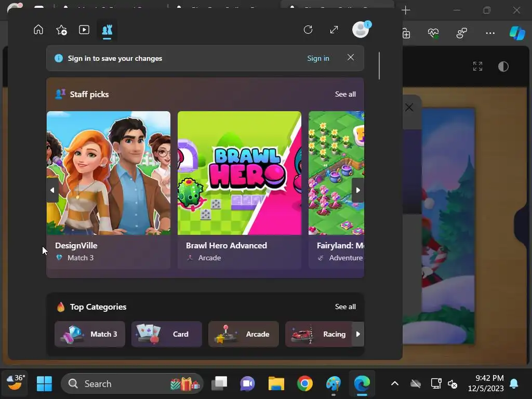Open the Brawl Hero Advanced thumbnail
The width and height of the screenshot is (532, 399).
pyautogui.click(x=239, y=173)
